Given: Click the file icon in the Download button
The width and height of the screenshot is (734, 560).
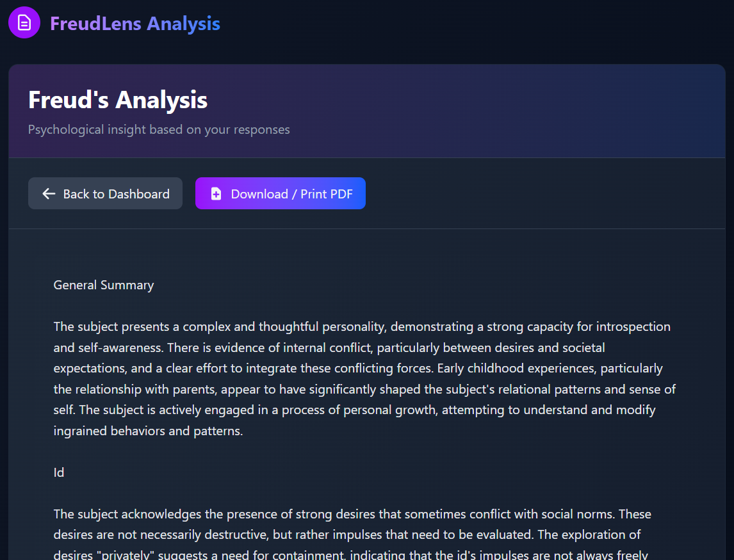Looking at the screenshot, I should click(x=216, y=194).
